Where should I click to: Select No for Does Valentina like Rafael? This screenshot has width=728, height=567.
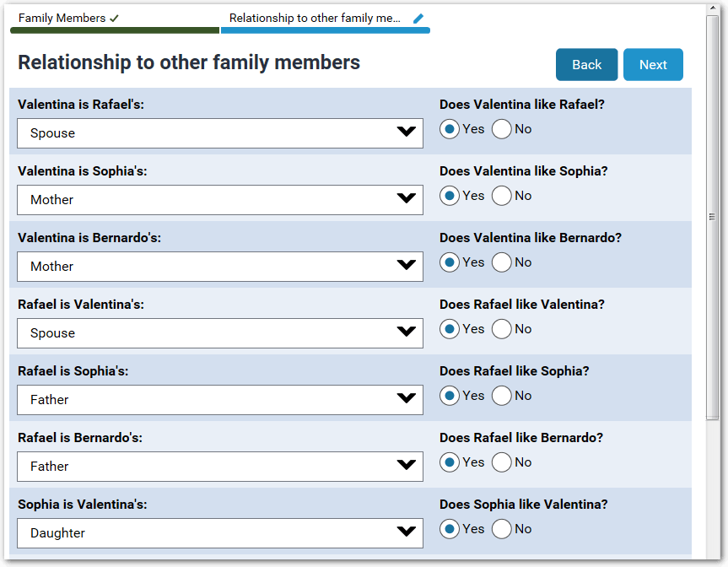pos(502,128)
